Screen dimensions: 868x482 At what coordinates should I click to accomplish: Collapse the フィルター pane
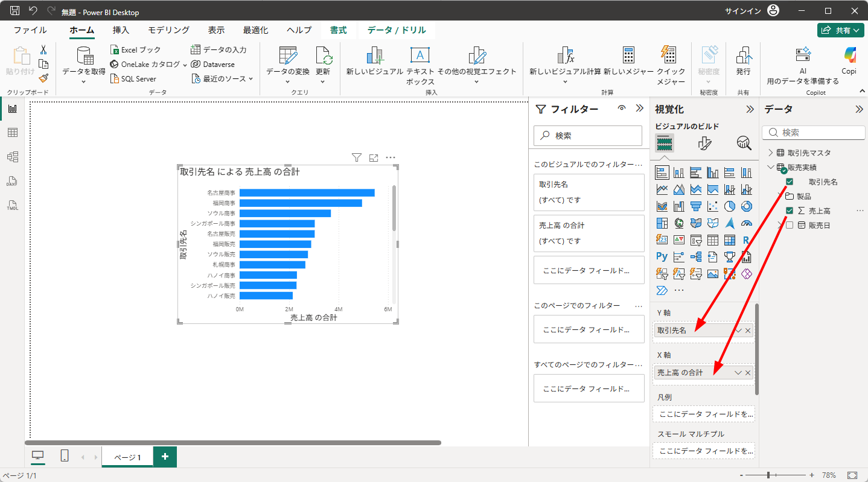point(640,109)
